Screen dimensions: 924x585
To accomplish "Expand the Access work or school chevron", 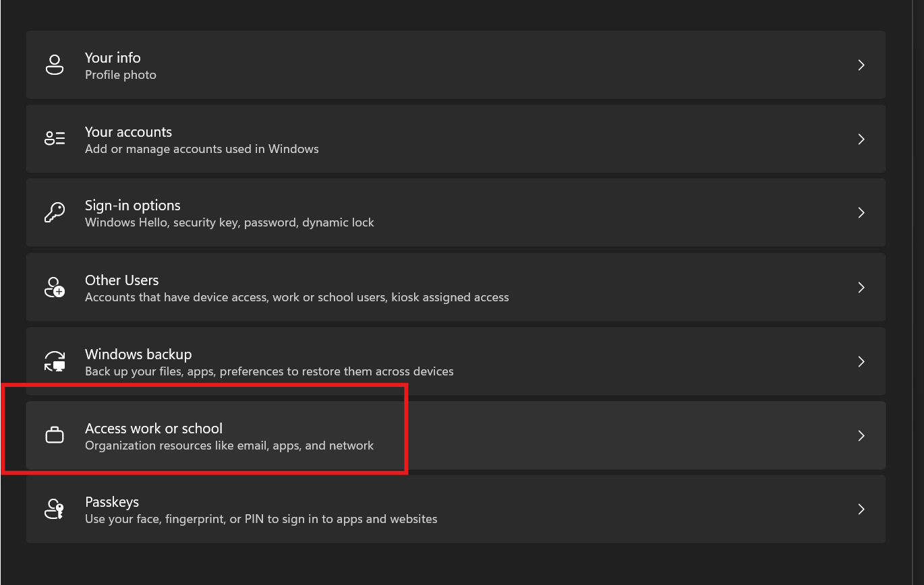I will 861,436.
